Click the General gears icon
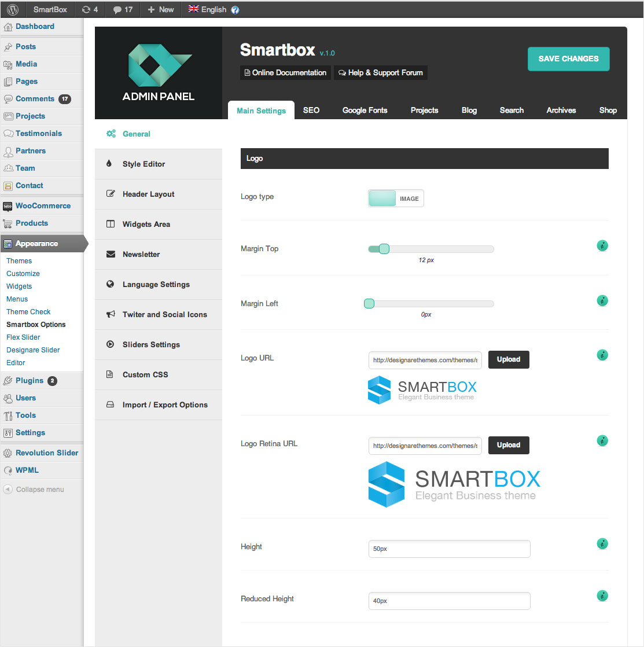Screen dimensions: 644x647 (111, 133)
